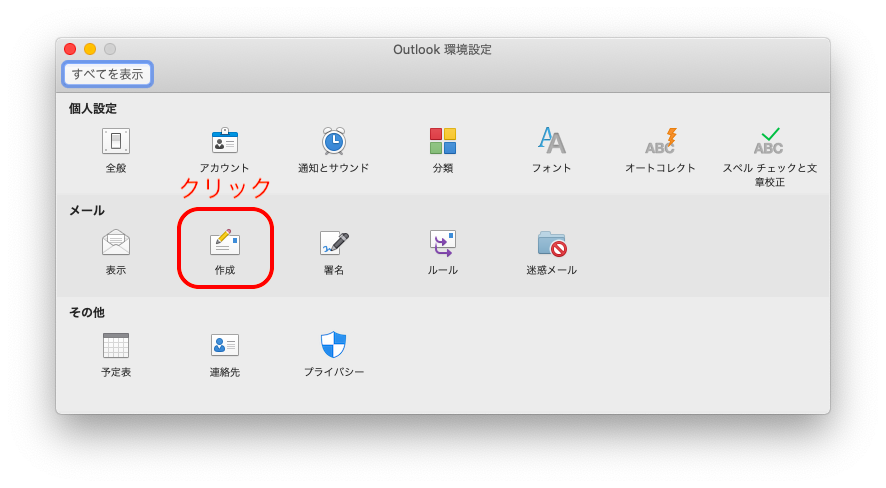Open スペル チェックと文章校正 icon
Viewport: 886px width, 488px height.
pos(769,141)
